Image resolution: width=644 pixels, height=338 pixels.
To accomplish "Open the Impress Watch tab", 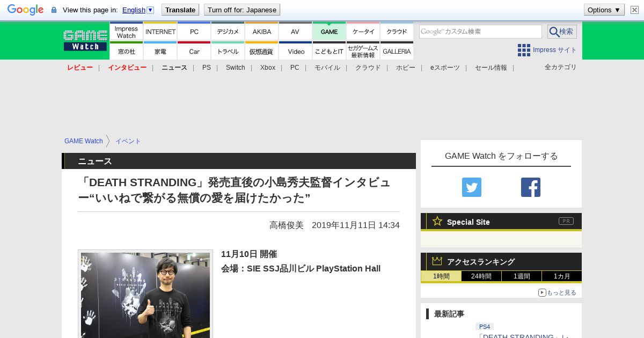I will 126,32.
